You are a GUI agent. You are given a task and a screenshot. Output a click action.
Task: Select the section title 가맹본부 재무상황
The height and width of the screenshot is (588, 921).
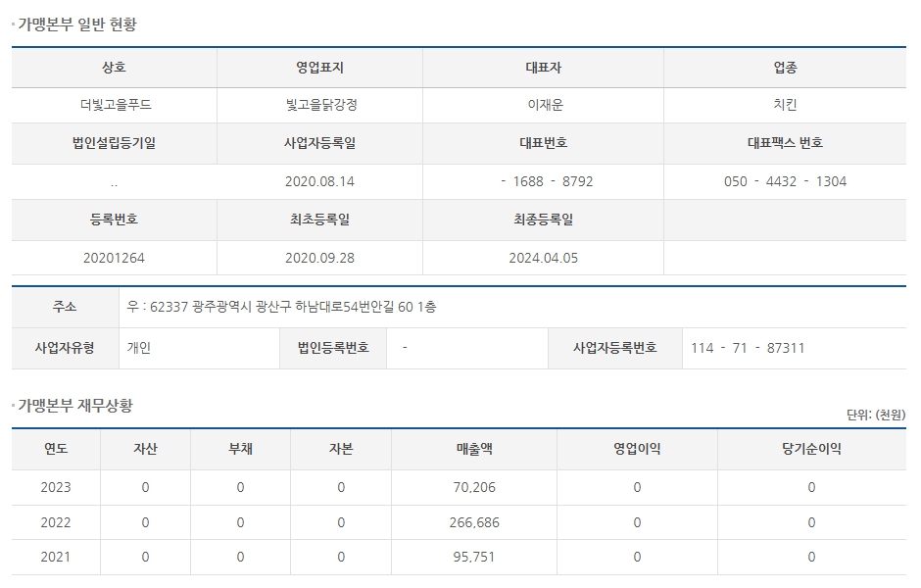(x=75, y=406)
